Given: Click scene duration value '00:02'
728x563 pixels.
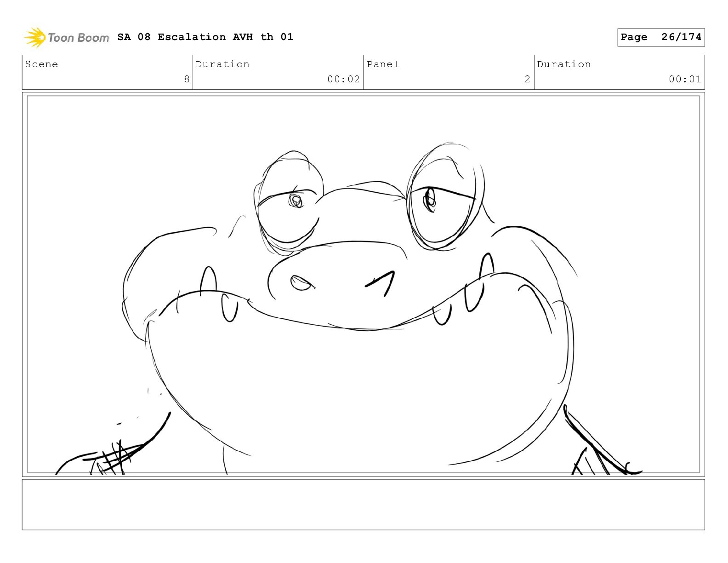Looking at the screenshot, I should coord(343,79).
